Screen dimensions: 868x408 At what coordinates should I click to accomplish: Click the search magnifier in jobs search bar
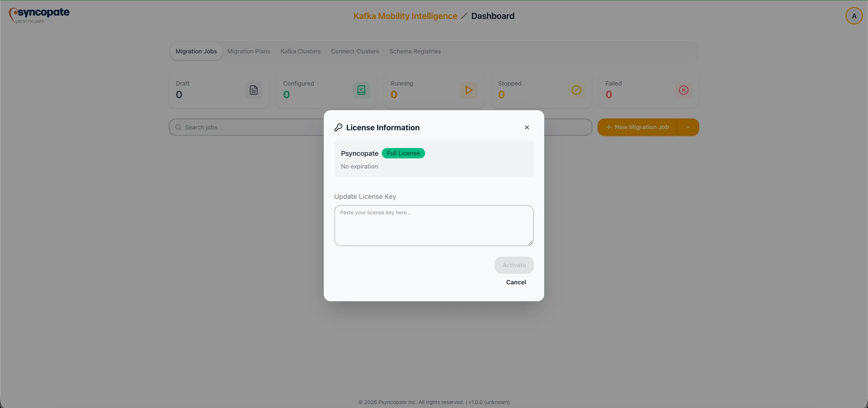(x=178, y=127)
